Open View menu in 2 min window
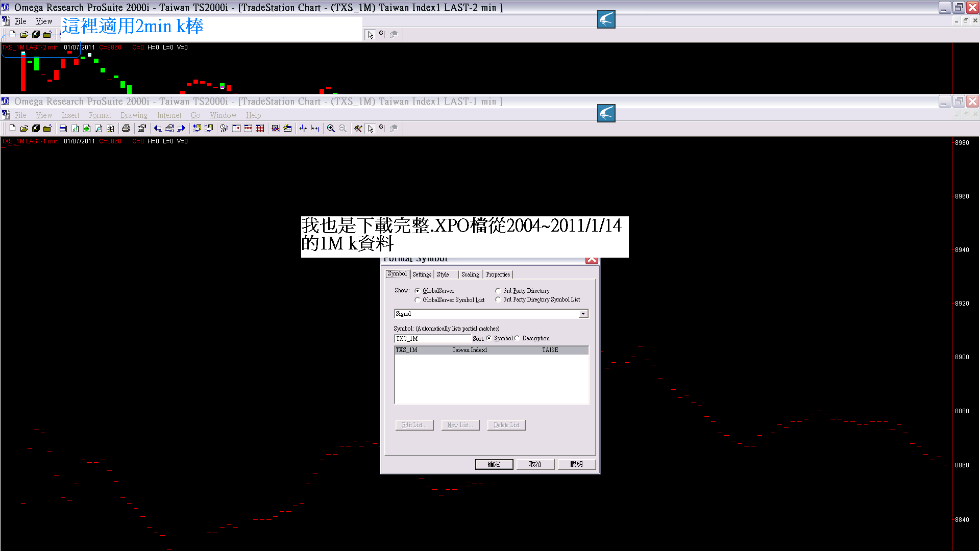This screenshot has height=551, width=980. (x=44, y=21)
